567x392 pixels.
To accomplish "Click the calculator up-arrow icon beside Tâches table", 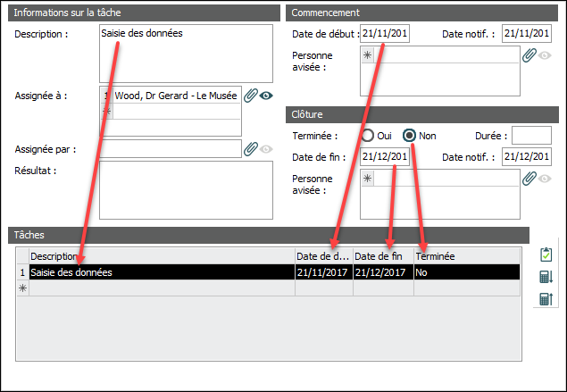I will click(x=546, y=299).
